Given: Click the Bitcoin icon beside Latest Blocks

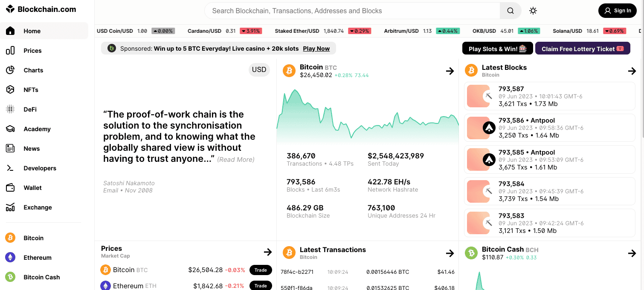Looking at the screenshot, I should 471,71.
